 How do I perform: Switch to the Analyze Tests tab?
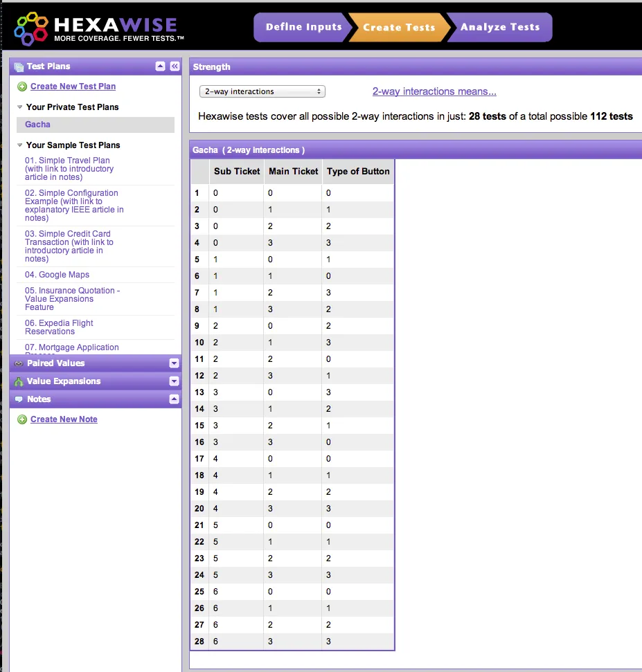click(499, 28)
